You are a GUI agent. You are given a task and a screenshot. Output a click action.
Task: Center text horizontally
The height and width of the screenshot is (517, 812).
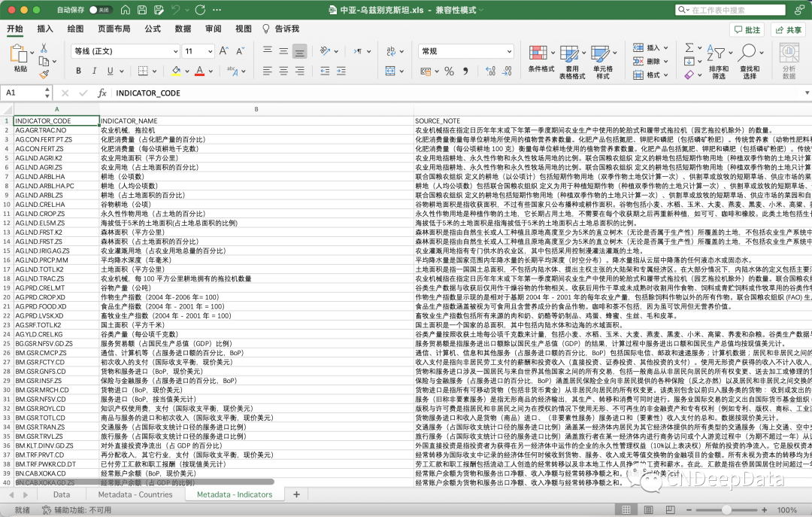[283, 71]
